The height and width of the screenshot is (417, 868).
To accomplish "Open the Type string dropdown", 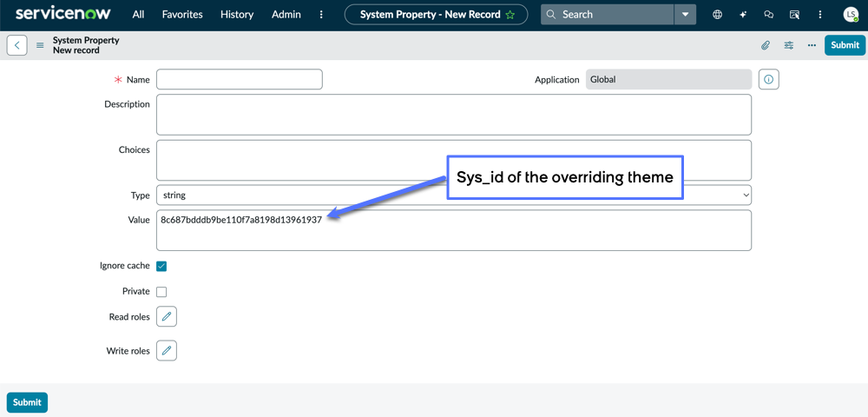I will point(454,195).
